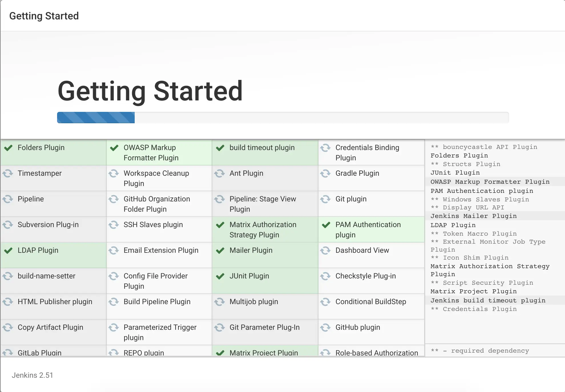Click the Email Extension Plugin label
The height and width of the screenshot is (392, 565).
161,250
